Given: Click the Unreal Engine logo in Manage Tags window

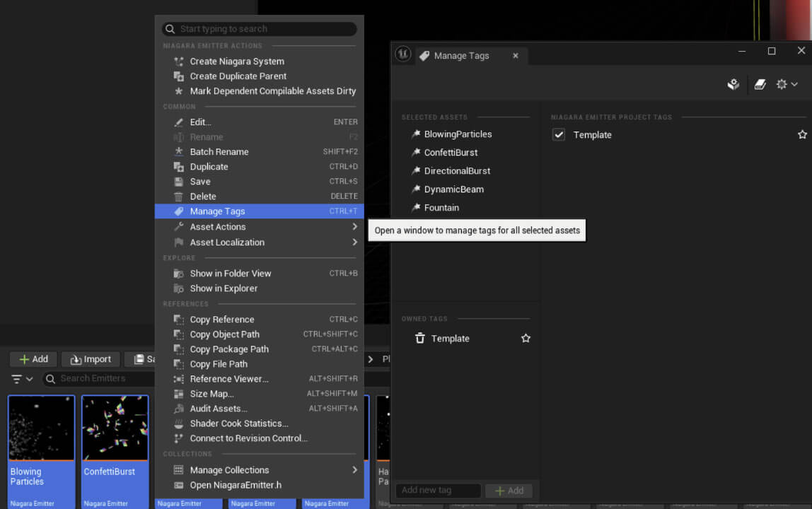Looking at the screenshot, I should [x=403, y=54].
